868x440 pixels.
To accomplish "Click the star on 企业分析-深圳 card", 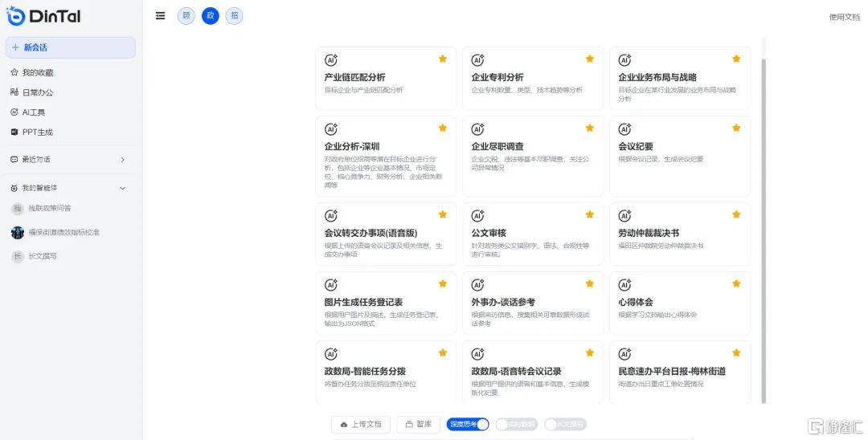I will tap(443, 128).
